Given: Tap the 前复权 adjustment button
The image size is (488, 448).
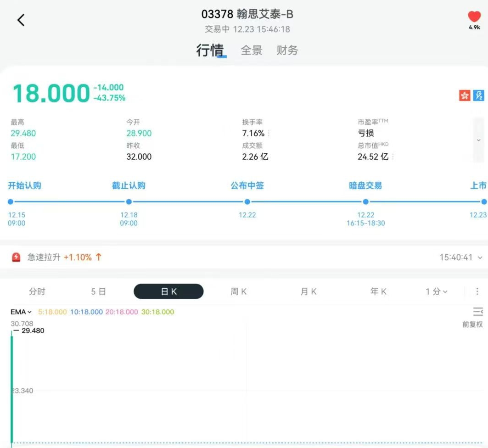Looking at the screenshot, I should tap(472, 325).
